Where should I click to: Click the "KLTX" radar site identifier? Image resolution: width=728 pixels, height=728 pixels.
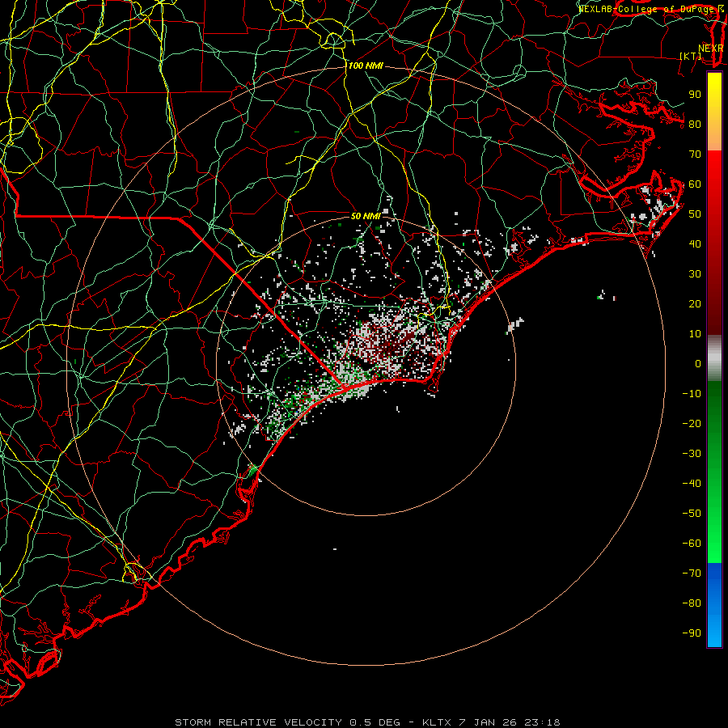point(437,722)
